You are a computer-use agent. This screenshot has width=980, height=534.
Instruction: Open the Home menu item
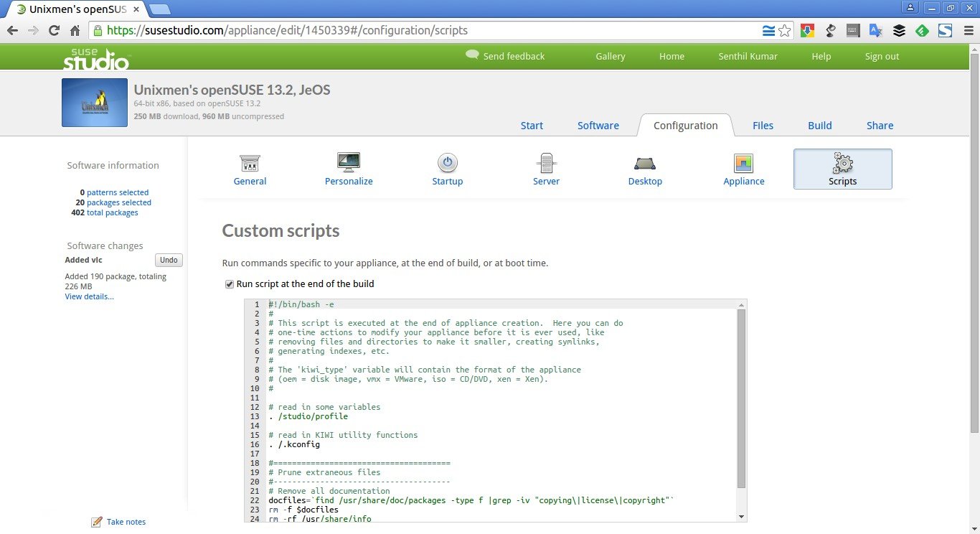pos(672,56)
